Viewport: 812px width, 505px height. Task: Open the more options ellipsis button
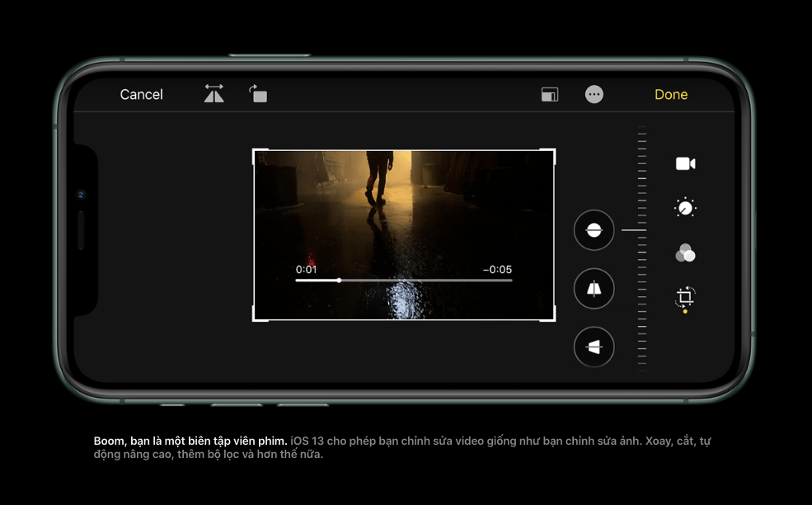594,94
